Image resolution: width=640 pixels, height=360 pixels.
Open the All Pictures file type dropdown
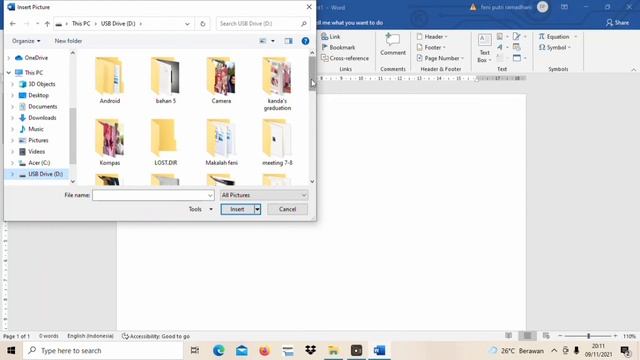(264, 195)
